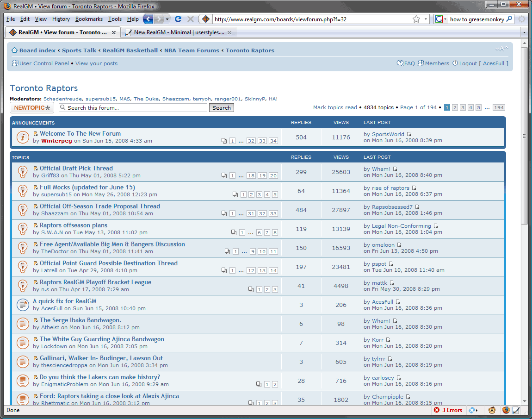Open the back/forward history dropdown arrow
532x419 pixels.
click(x=167, y=19)
